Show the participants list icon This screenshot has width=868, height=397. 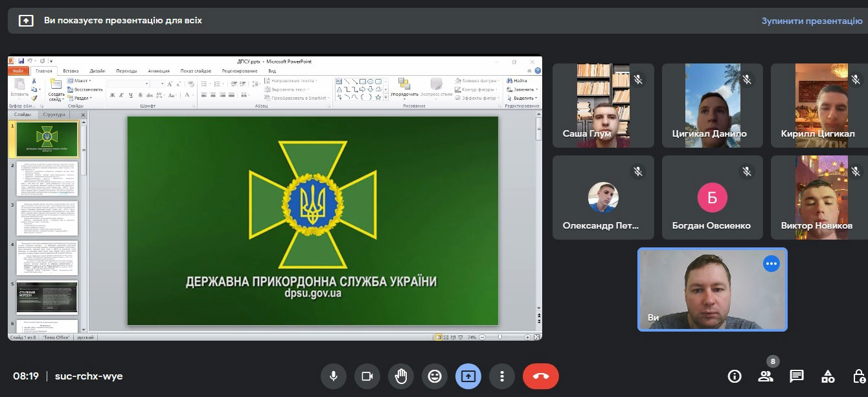pyautogui.click(x=766, y=376)
